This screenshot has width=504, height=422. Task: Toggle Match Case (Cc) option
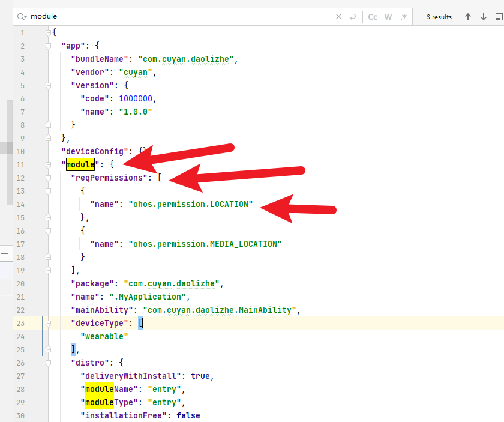373,17
